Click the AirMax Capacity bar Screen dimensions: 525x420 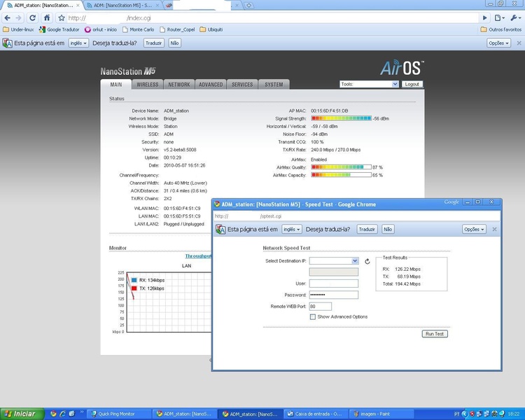pos(341,175)
